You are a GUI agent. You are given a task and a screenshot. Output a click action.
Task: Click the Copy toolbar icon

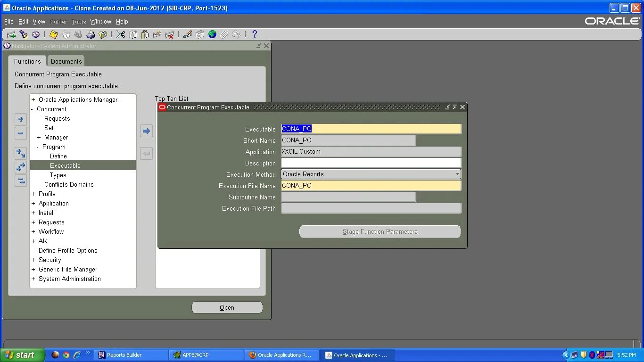(133, 34)
